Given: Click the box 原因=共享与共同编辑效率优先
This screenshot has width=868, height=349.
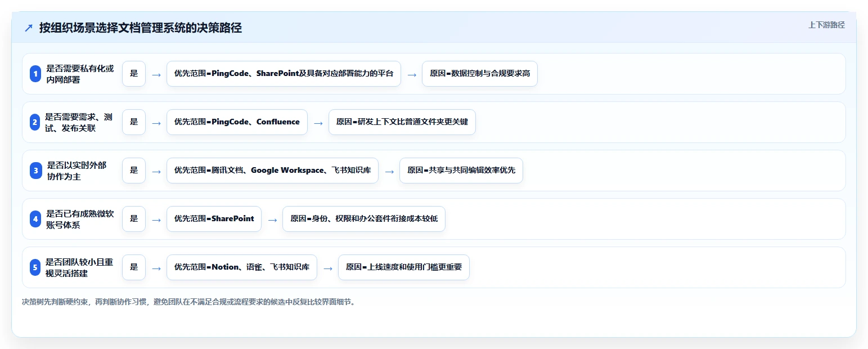Looking at the screenshot, I should [x=461, y=171].
